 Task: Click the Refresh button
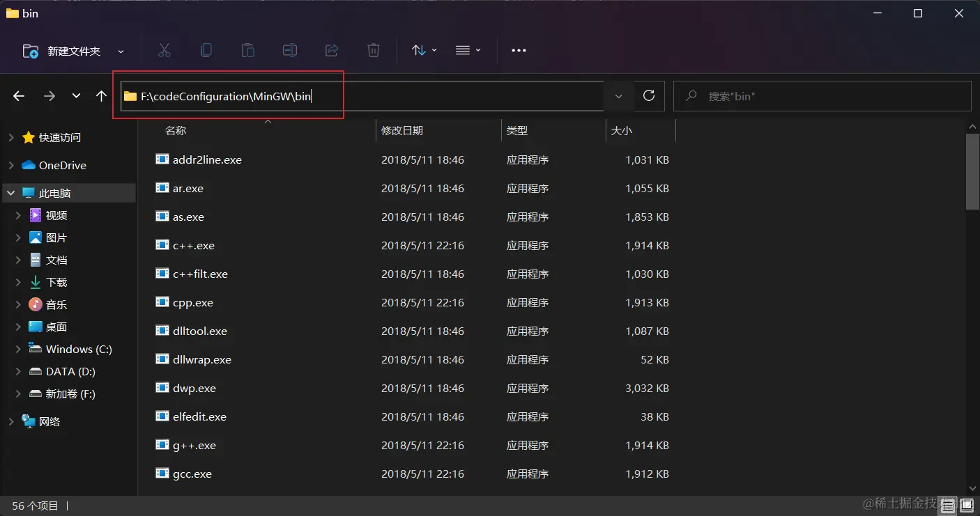click(649, 96)
